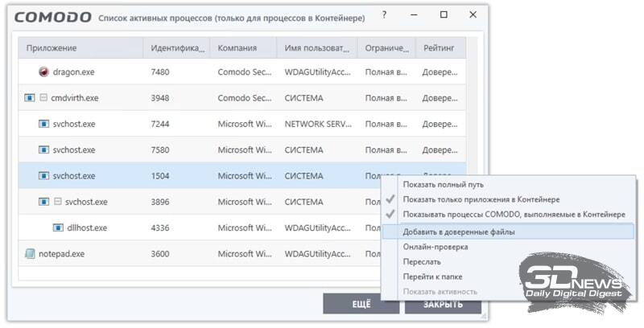Click the icon of svchost.exe 1504
The image size is (644, 328).
[43, 176]
